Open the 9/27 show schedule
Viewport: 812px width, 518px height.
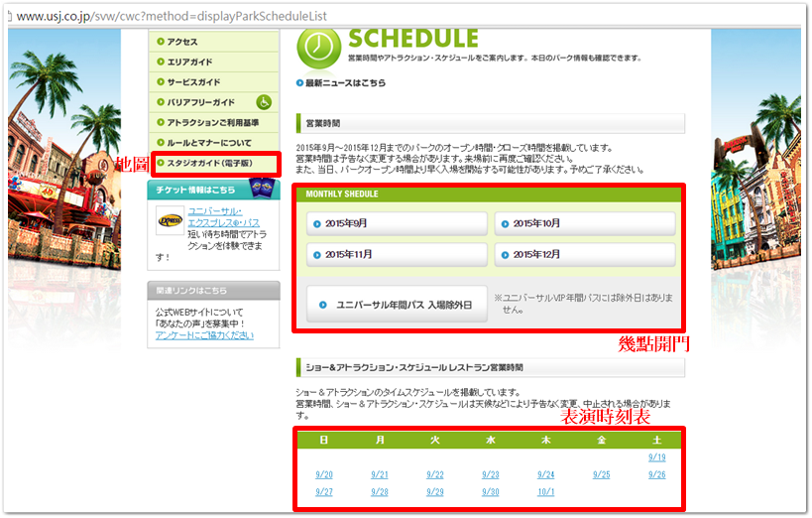324,491
